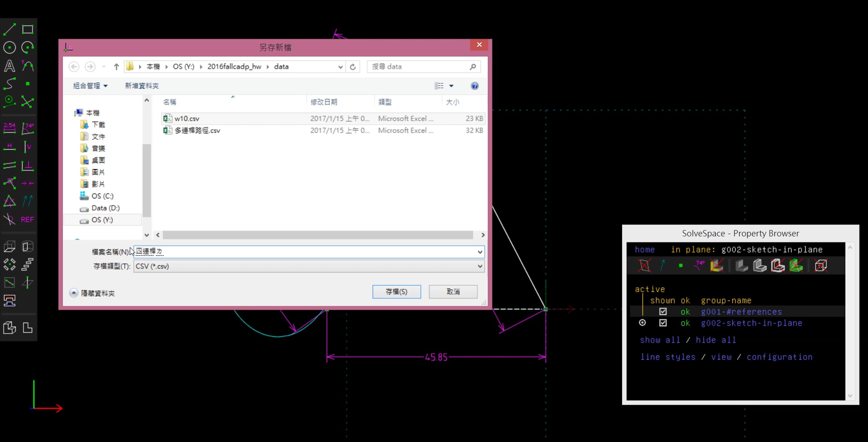Click the 存檔(S) save button
Viewport: 868px width, 442px height.
(397, 292)
